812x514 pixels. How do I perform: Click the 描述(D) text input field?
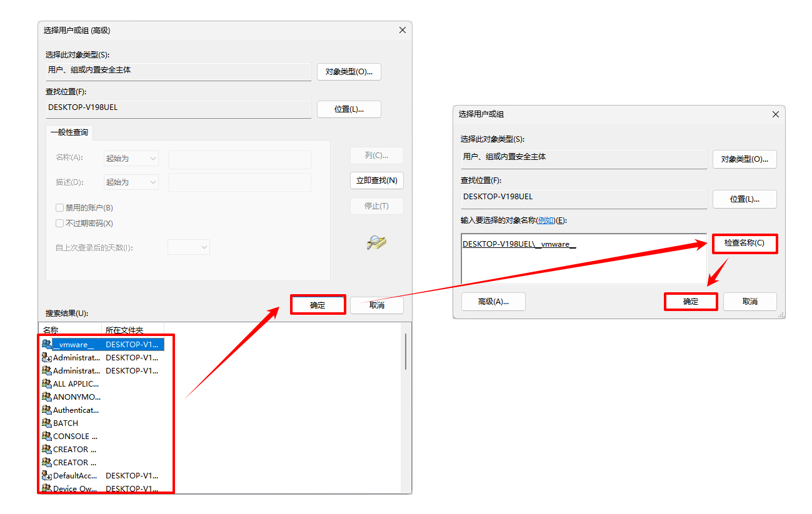(x=240, y=182)
